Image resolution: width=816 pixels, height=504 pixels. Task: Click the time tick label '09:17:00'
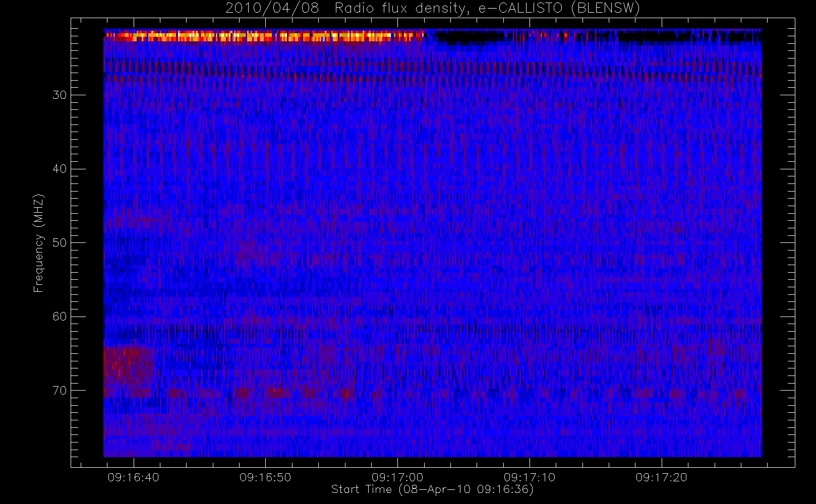pyautogui.click(x=397, y=477)
